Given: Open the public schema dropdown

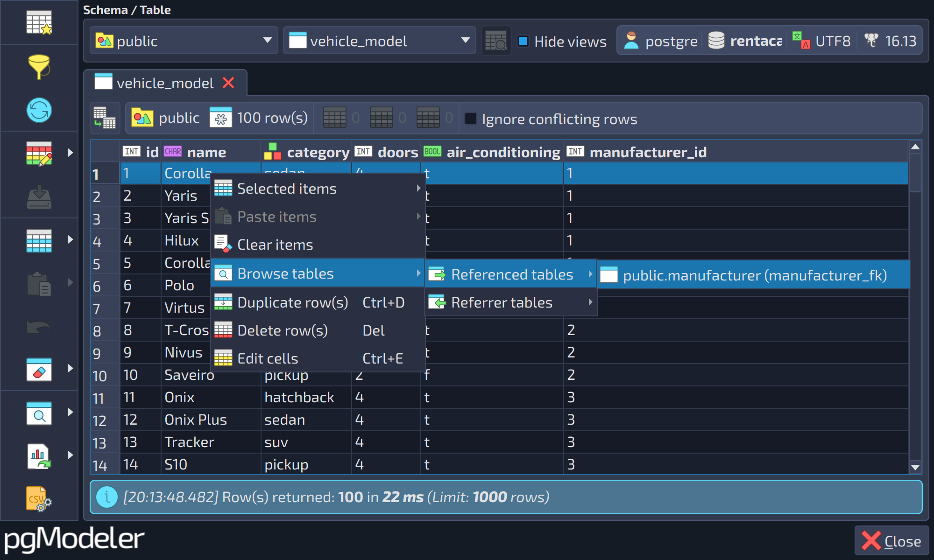Looking at the screenshot, I should point(184,41).
